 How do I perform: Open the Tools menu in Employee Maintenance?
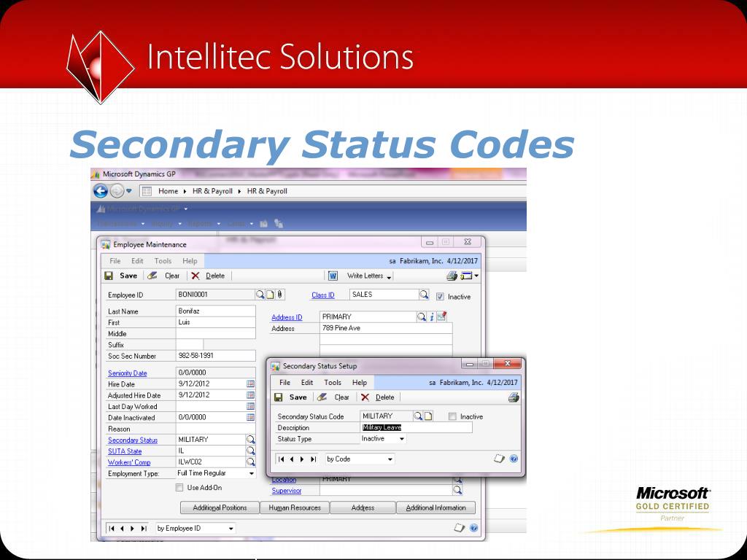tap(163, 261)
